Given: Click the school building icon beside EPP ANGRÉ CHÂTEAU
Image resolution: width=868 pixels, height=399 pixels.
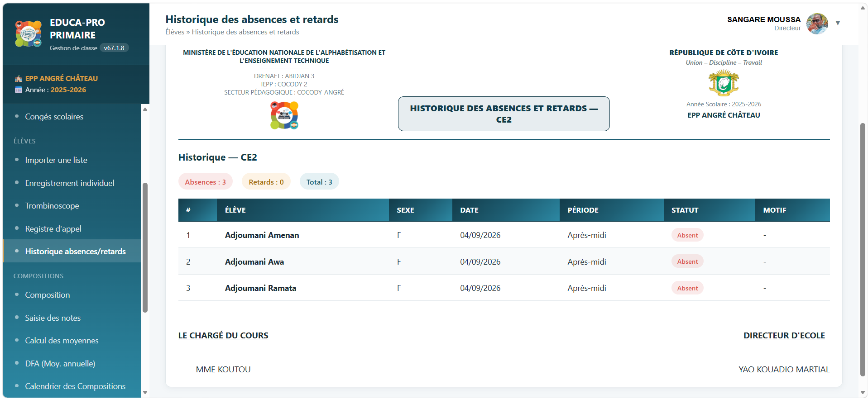Looking at the screenshot, I should point(18,79).
